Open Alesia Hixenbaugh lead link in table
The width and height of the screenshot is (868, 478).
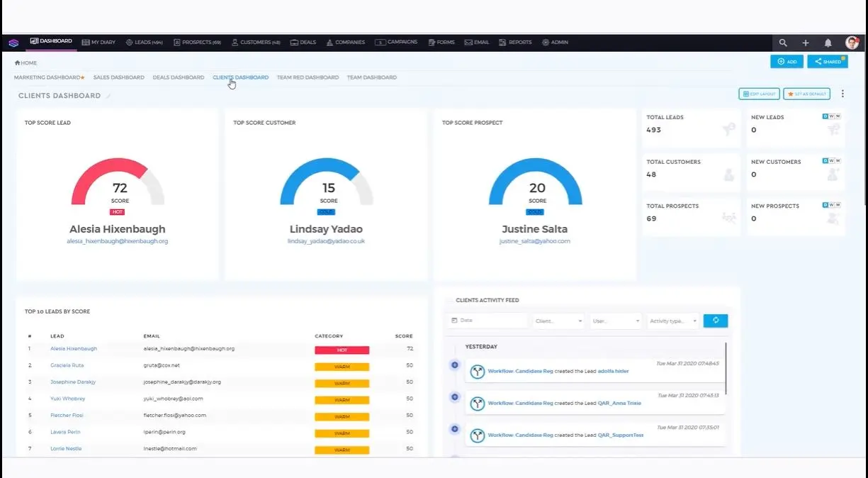click(74, 349)
